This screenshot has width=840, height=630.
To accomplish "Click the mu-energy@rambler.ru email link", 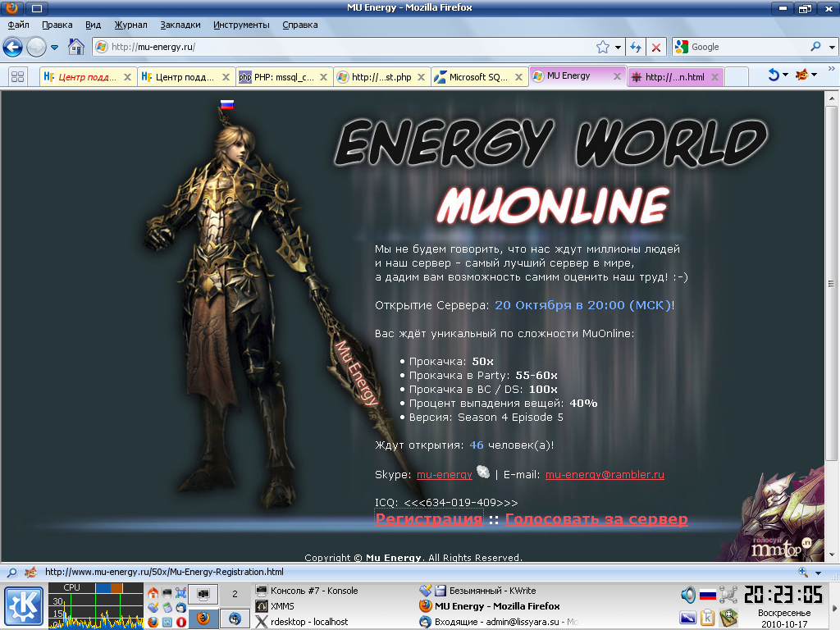I will (605, 475).
